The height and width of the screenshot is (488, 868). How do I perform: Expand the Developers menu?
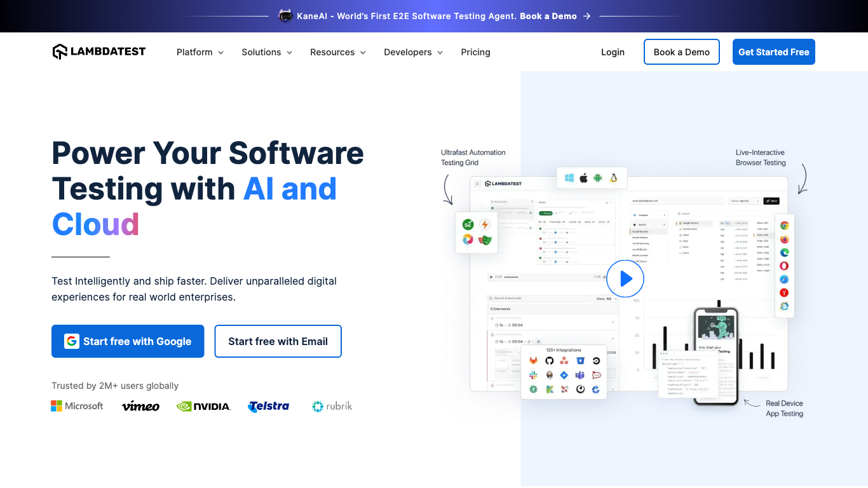coord(414,52)
